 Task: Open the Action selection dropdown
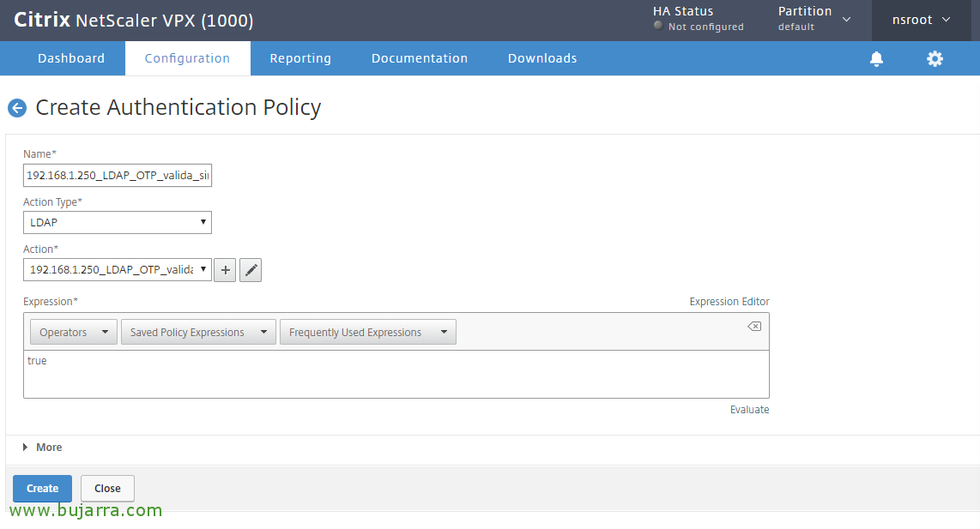pyautogui.click(x=118, y=270)
